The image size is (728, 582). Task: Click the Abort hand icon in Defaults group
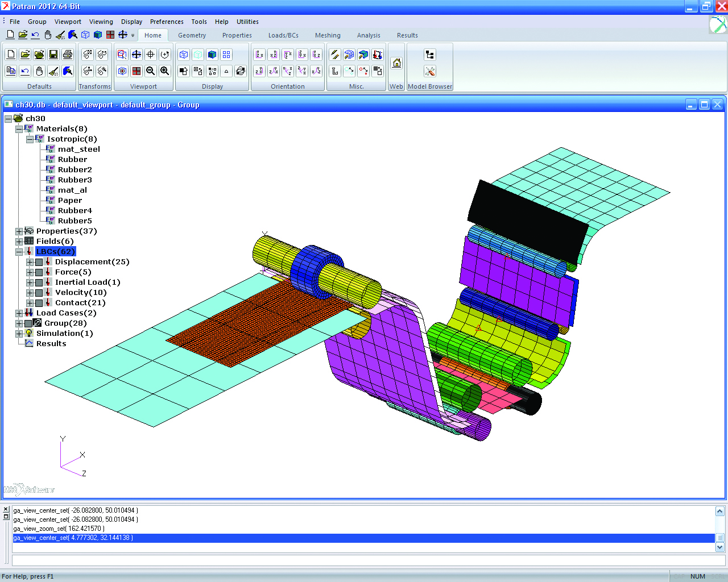(39, 71)
